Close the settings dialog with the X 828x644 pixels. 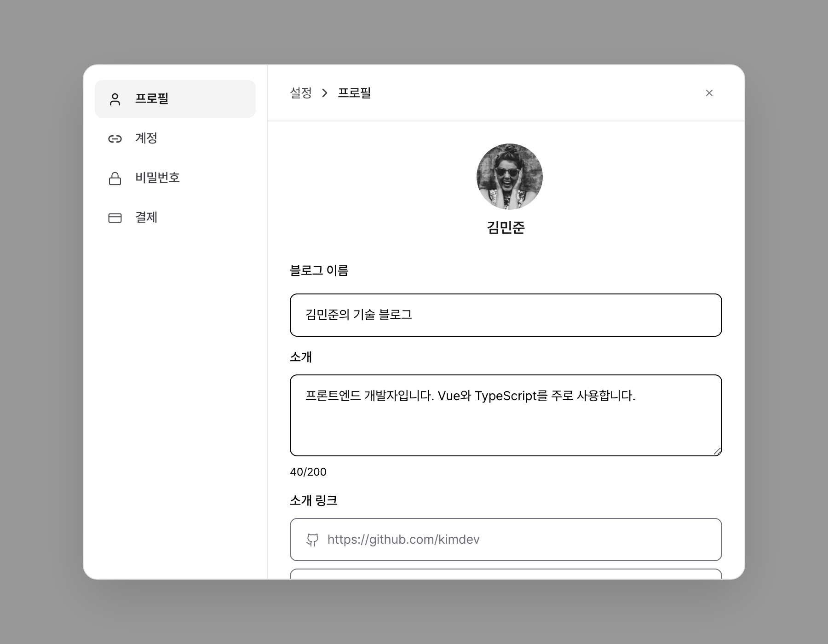(709, 93)
